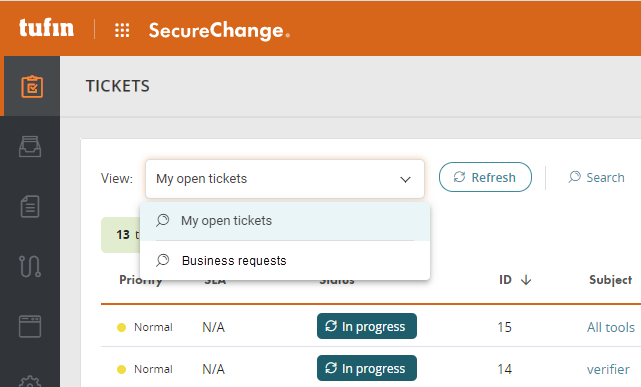
Task: Collapse the View dropdown chevron
Action: click(x=405, y=179)
